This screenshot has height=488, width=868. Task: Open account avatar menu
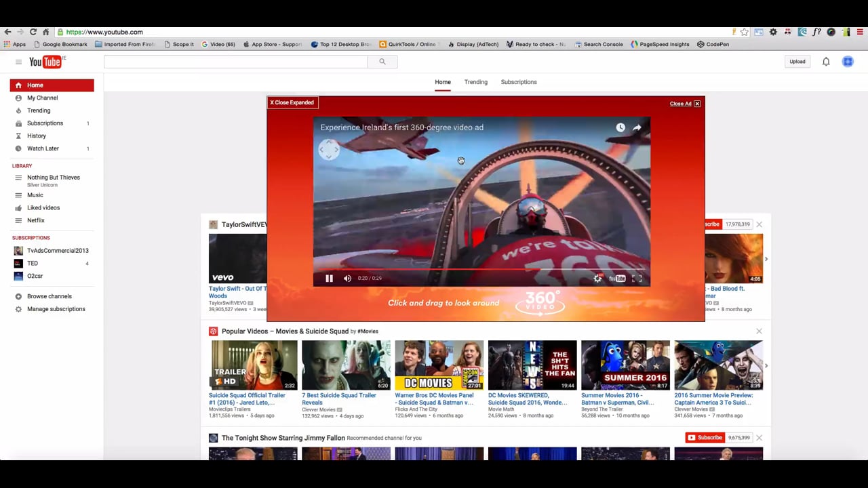[x=848, y=62]
